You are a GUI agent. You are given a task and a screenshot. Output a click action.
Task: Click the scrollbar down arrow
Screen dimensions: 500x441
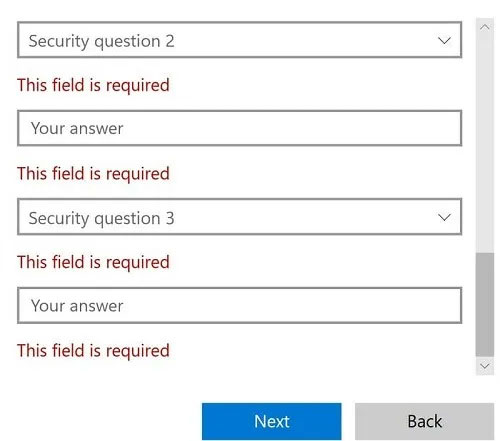[x=485, y=366]
